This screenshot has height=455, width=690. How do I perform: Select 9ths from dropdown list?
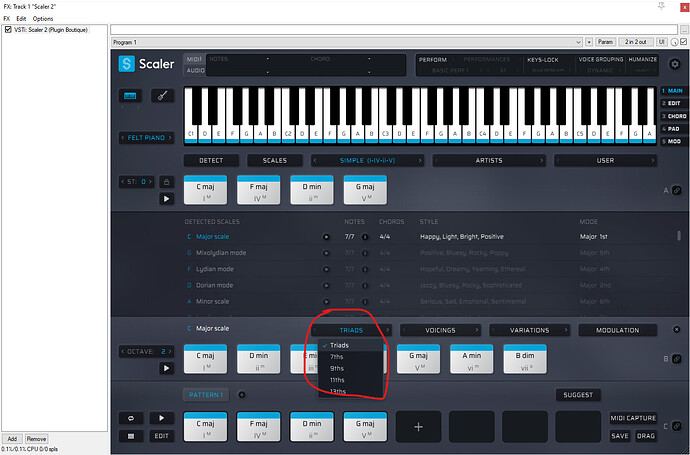coord(350,368)
